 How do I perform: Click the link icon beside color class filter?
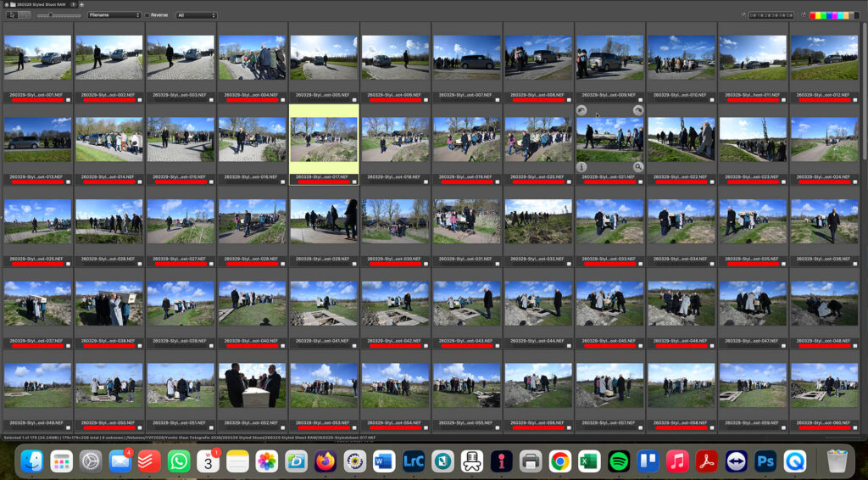pos(804,15)
